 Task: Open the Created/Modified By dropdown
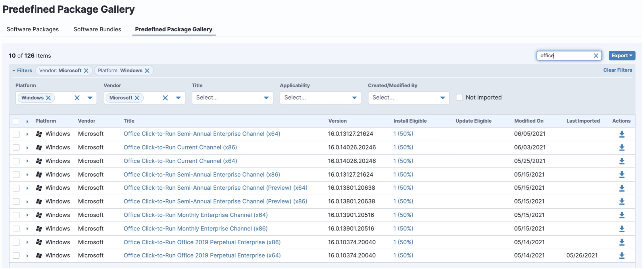[x=409, y=98]
